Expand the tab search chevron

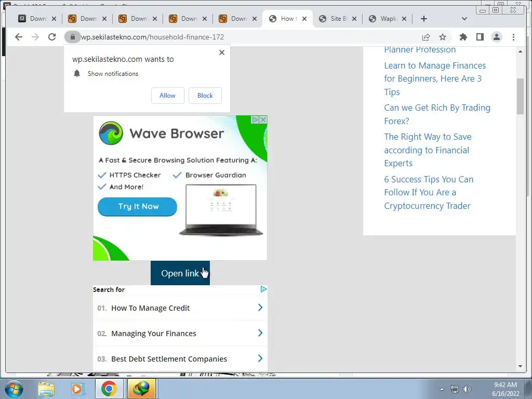coord(464,19)
